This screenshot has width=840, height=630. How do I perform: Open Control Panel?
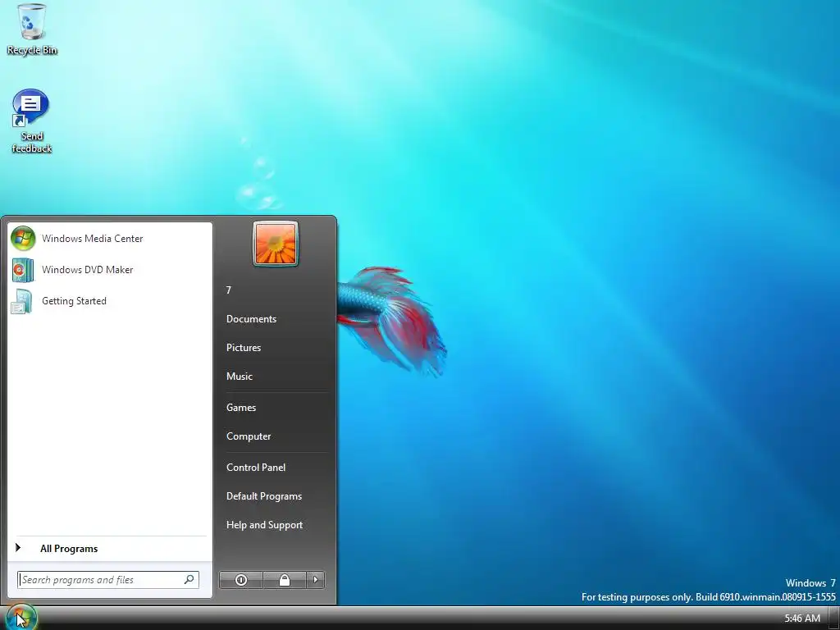275,468
